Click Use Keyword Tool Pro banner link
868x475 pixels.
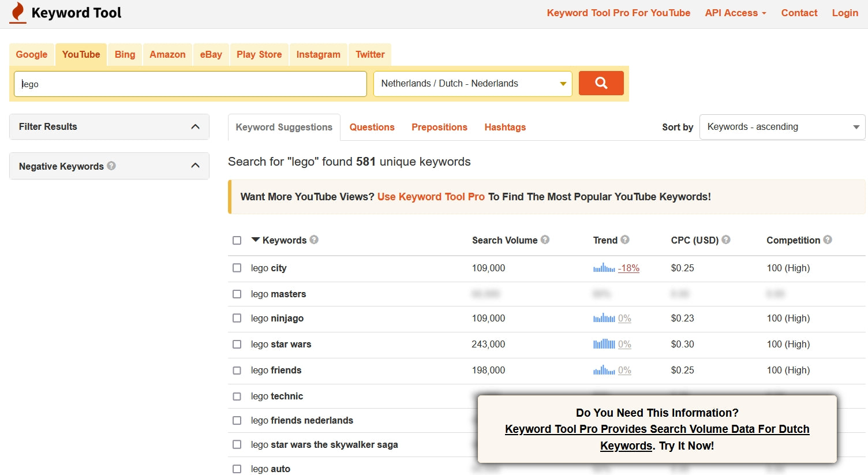click(x=431, y=197)
